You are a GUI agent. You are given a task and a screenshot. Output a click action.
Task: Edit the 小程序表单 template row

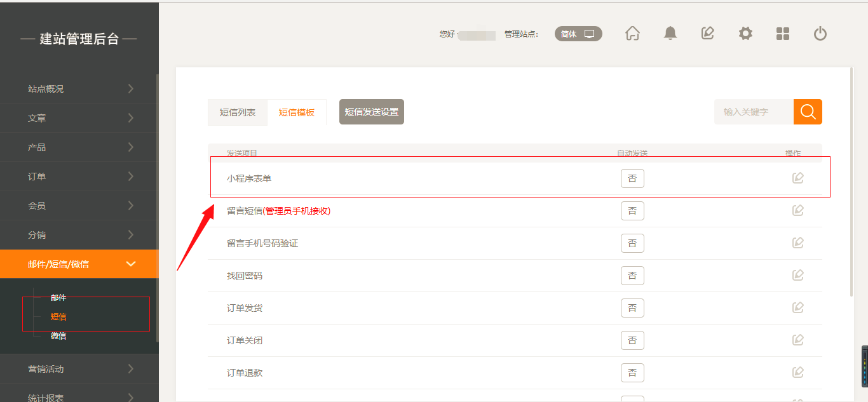click(798, 178)
